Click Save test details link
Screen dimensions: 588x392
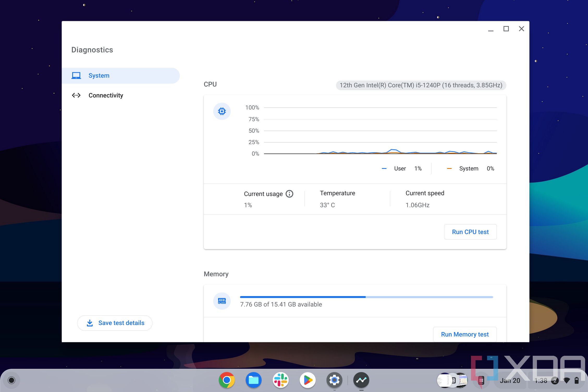point(116,323)
